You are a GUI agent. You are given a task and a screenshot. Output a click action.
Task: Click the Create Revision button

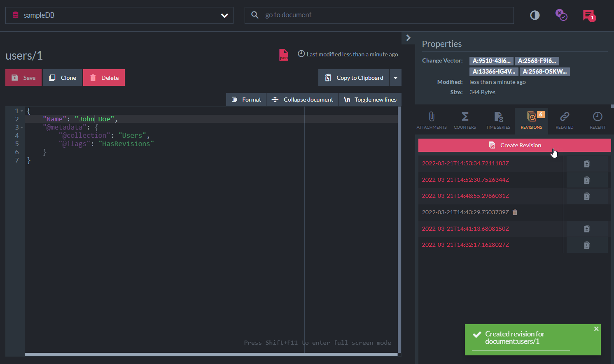pyautogui.click(x=515, y=145)
